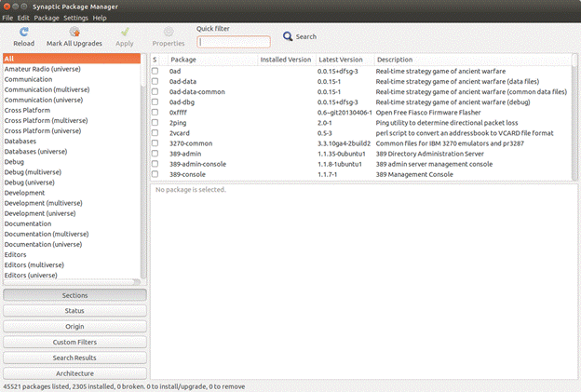
Task: Click the sections list vertical scrollbar
Action: (143, 167)
